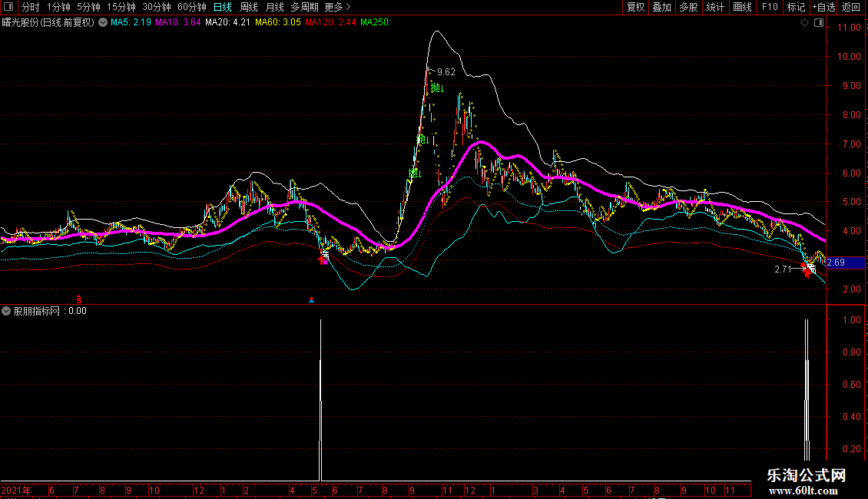The width and height of the screenshot is (868, 499).
Task: Toggle the right side panel icon
Action: [819, 23]
